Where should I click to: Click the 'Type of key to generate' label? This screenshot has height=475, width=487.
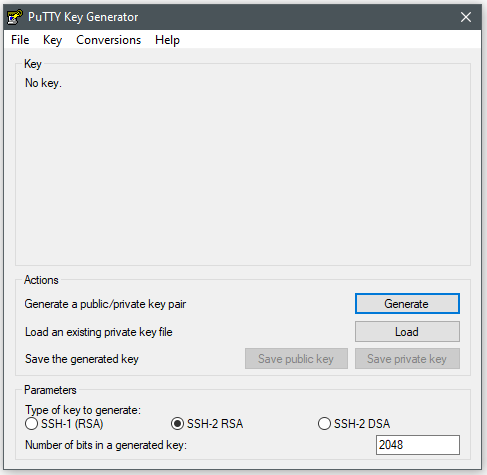coord(83,410)
